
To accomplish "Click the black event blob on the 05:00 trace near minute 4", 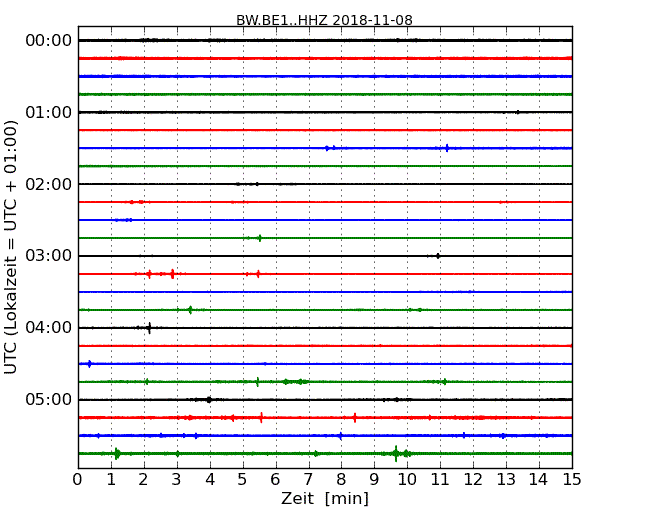I will 209,400.
